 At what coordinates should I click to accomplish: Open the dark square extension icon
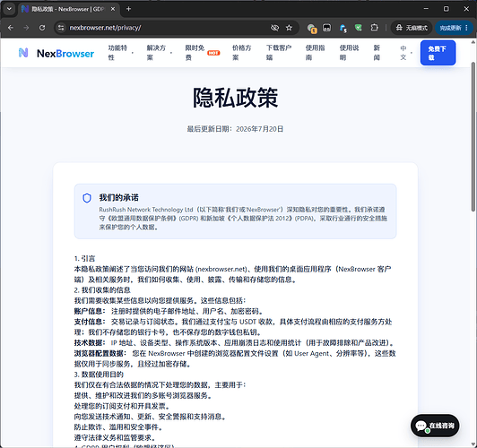pos(326,28)
